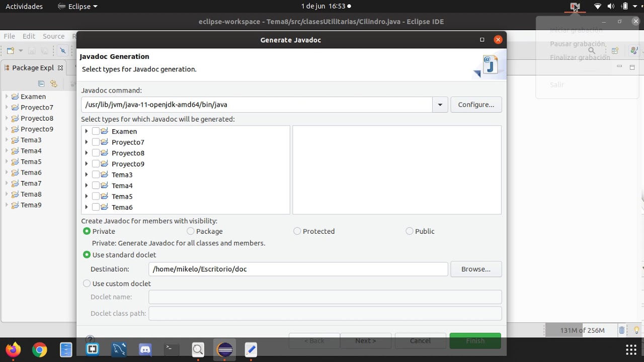The width and height of the screenshot is (644, 362).
Task: Click the Javadoc command path field
Action: 257,105
